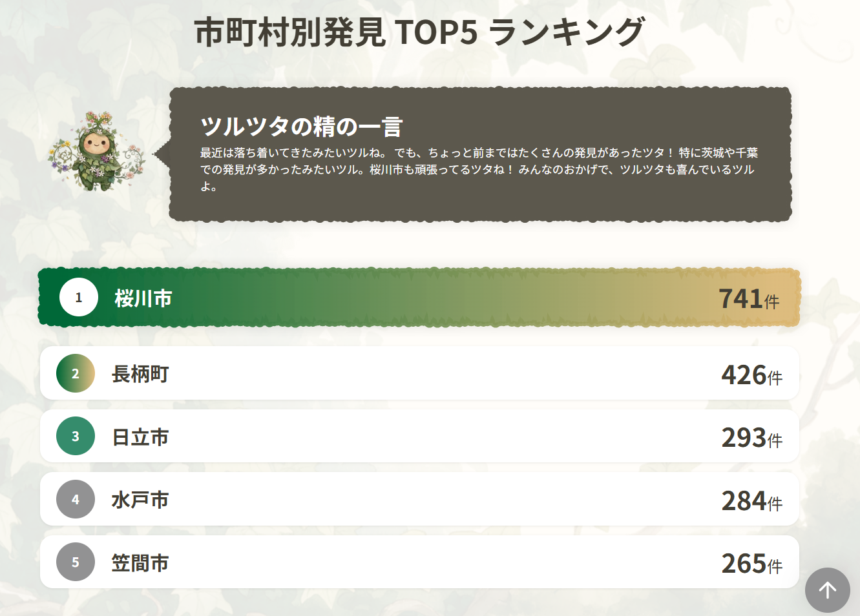860x616 pixels.
Task: Click the 265件 count value
Action: coord(751,564)
